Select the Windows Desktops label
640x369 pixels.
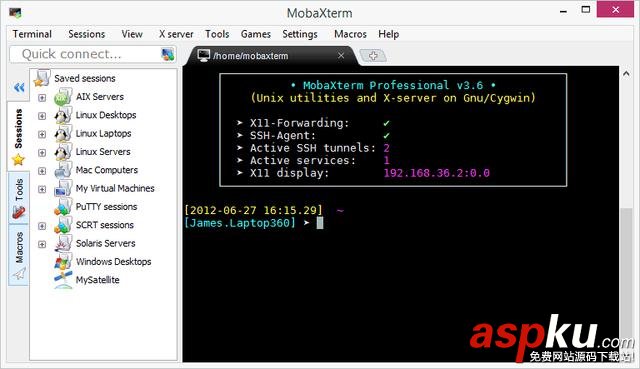click(113, 262)
